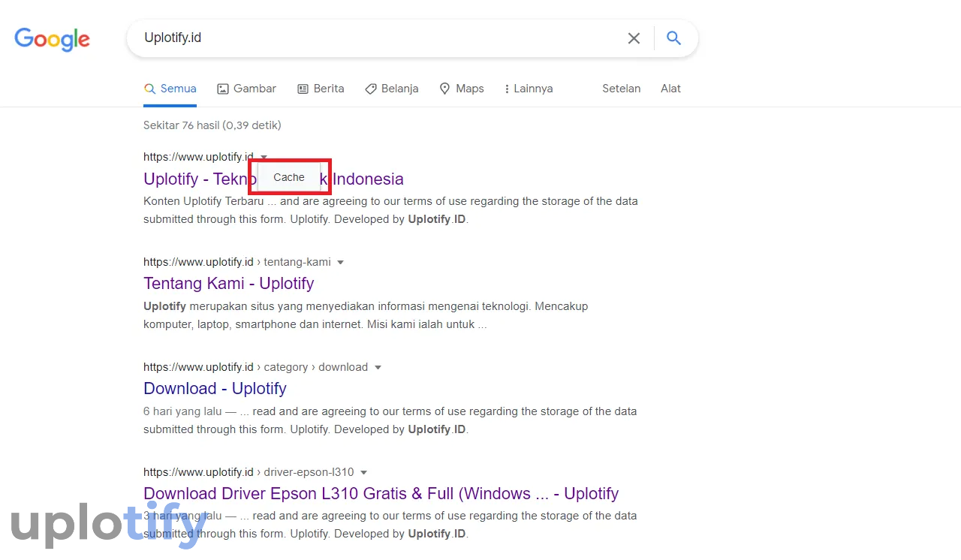This screenshot has width=961, height=560.
Task: Select the Semua tab
Action: (170, 89)
